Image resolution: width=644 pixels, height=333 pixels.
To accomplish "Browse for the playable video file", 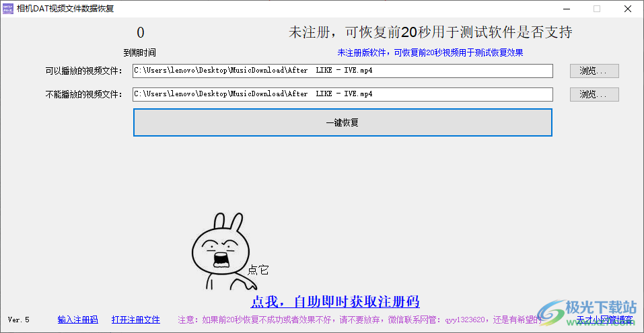I will click(x=594, y=71).
